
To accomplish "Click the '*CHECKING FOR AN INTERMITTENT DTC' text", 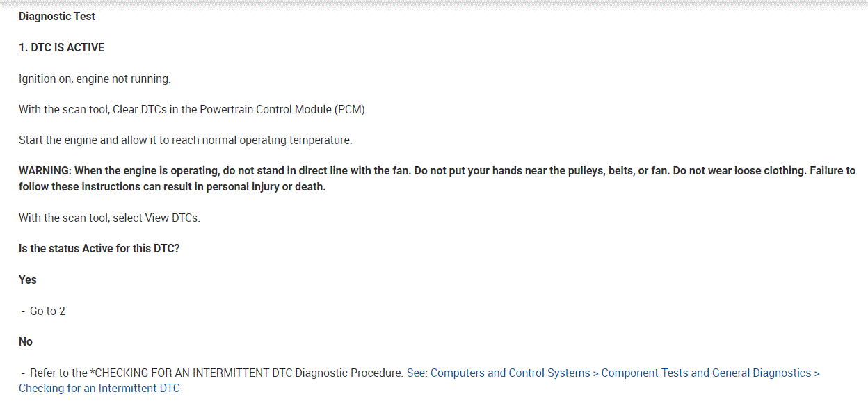I will tap(191, 373).
